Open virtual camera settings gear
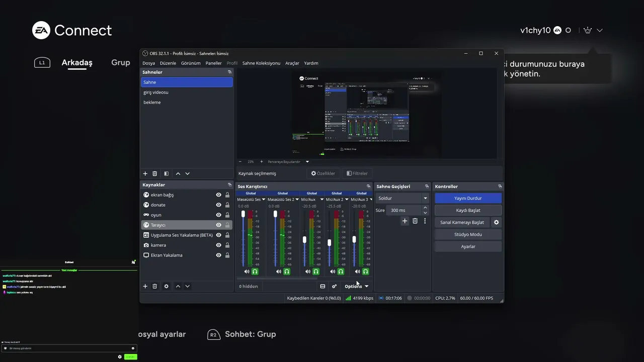The height and width of the screenshot is (362, 644). [497, 222]
